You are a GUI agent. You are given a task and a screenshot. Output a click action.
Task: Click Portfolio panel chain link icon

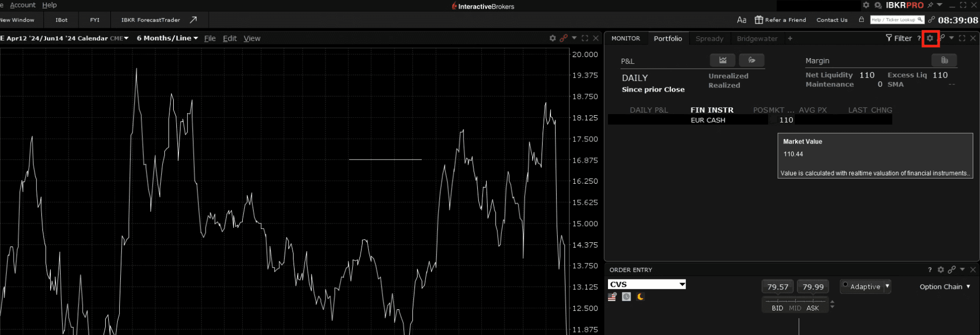941,38
